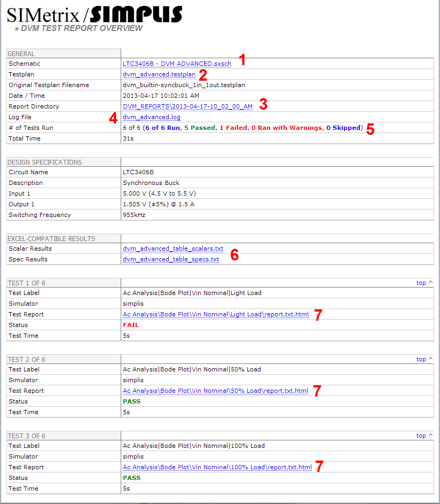This screenshot has height=504, width=440.
Task: Open the 50% Load test report link
Action: [x=215, y=391]
